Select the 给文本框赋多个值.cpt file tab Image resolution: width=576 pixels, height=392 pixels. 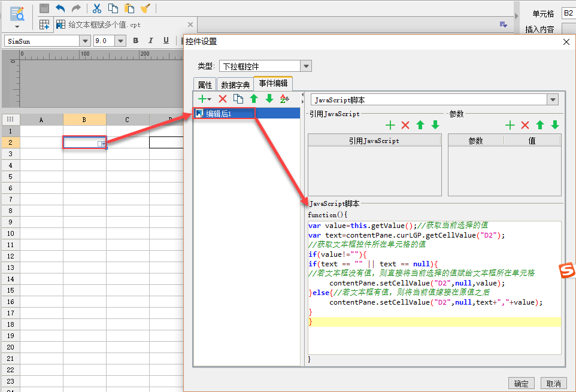104,25
